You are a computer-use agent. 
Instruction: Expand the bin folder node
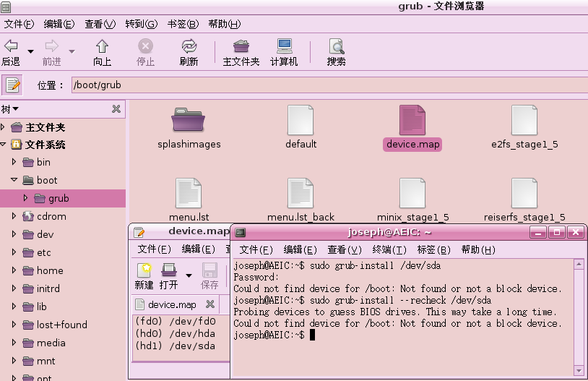(x=14, y=162)
